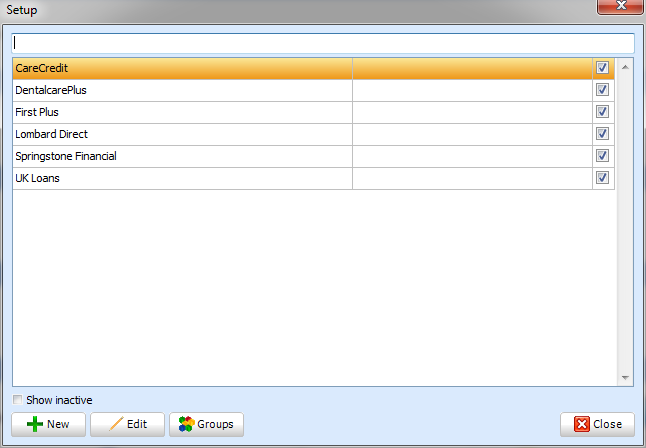Screen dimensions: 646x448
Task: Click the Close button with red X
Action: click(597, 424)
